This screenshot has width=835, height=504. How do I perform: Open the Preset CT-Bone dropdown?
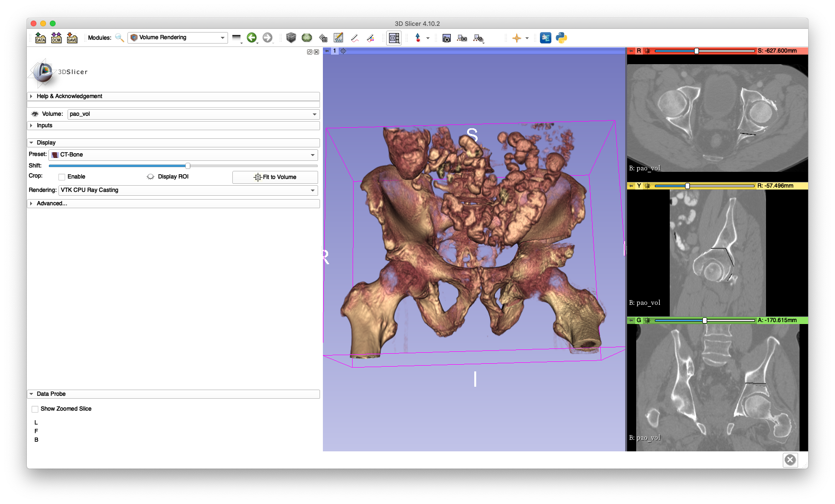tap(183, 155)
